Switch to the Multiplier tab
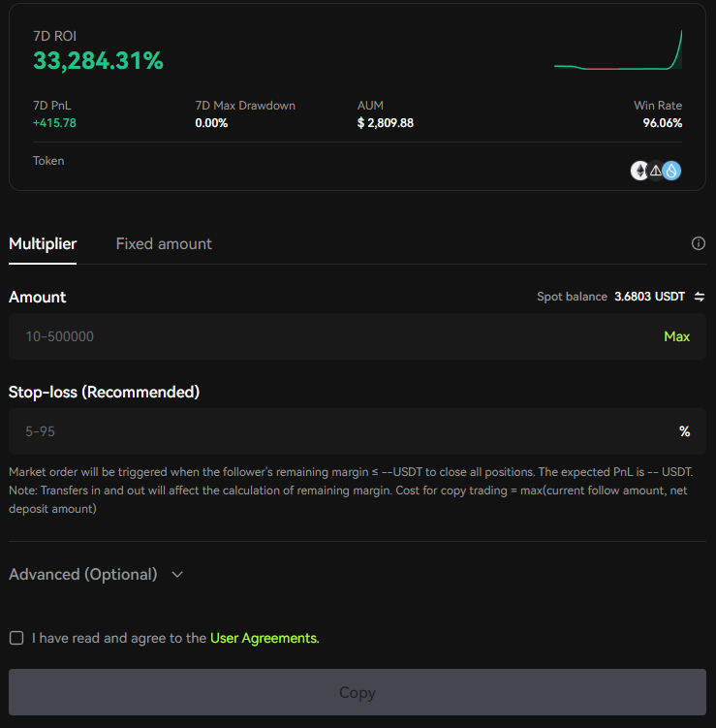The width and height of the screenshot is (716, 728). pyautogui.click(x=43, y=243)
